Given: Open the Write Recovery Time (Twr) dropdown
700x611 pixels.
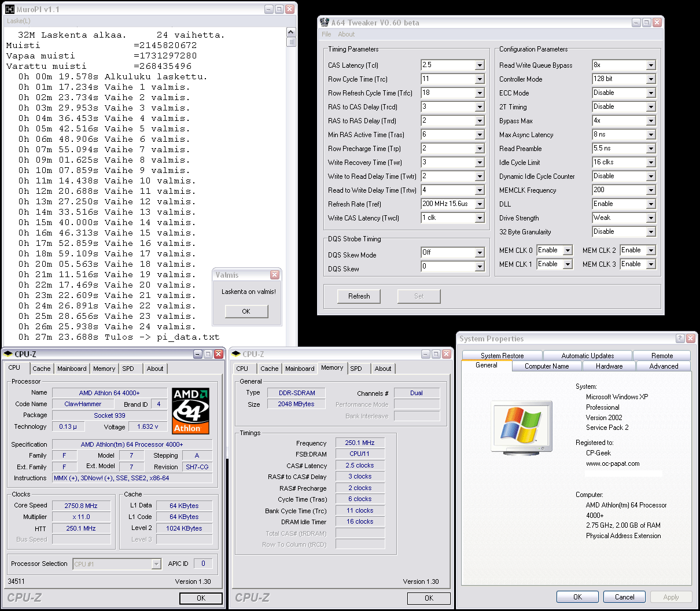Looking at the screenshot, I should 480,163.
